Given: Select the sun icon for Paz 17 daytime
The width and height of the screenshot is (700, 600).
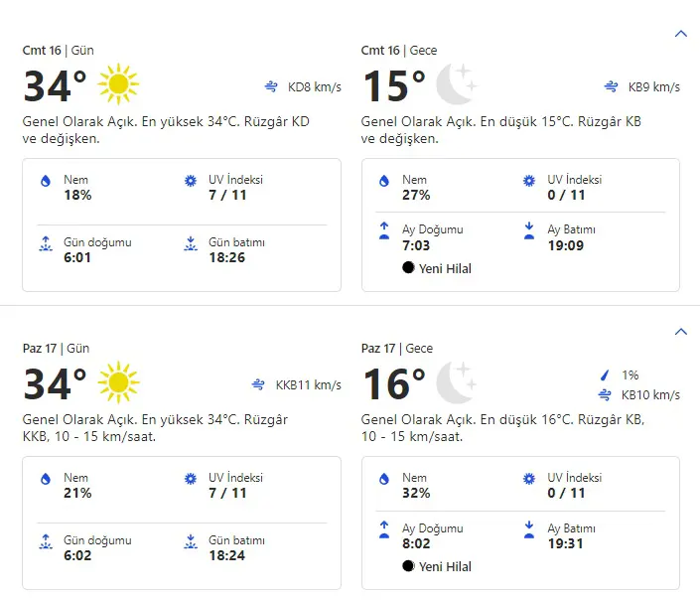Looking at the screenshot, I should [118, 382].
